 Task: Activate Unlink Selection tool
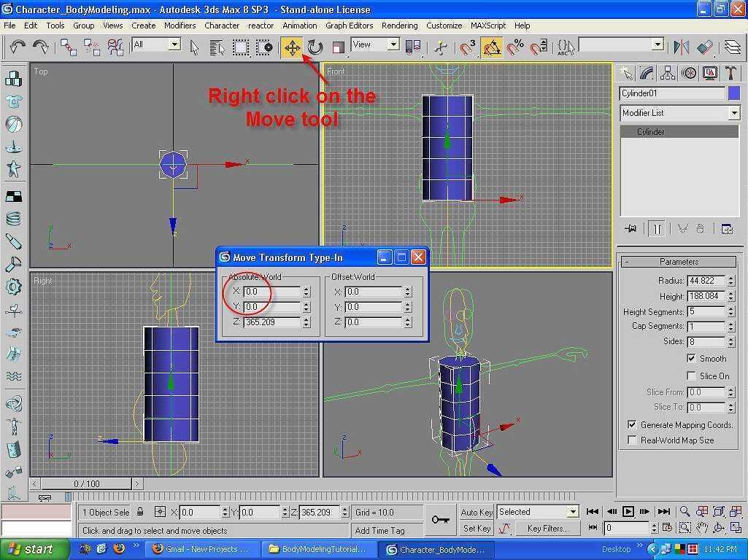(x=92, y=47)
